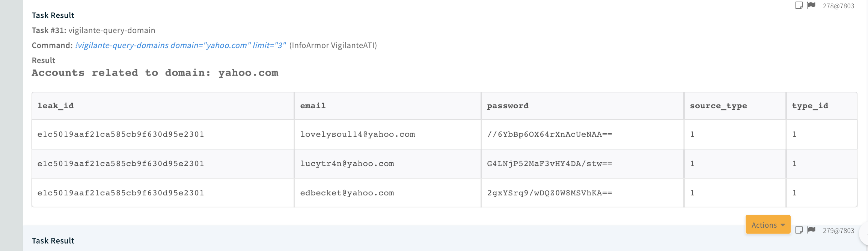
Task: Click the leak_id column header
Action: coord(56,106)
